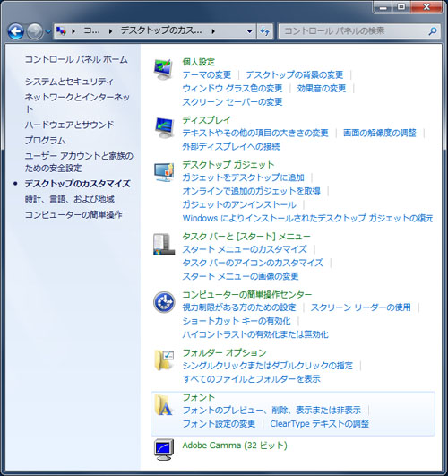This screenshot has height=476, width=448.
Task: Click the refresh button beside address bar
Action: (265, 31)
